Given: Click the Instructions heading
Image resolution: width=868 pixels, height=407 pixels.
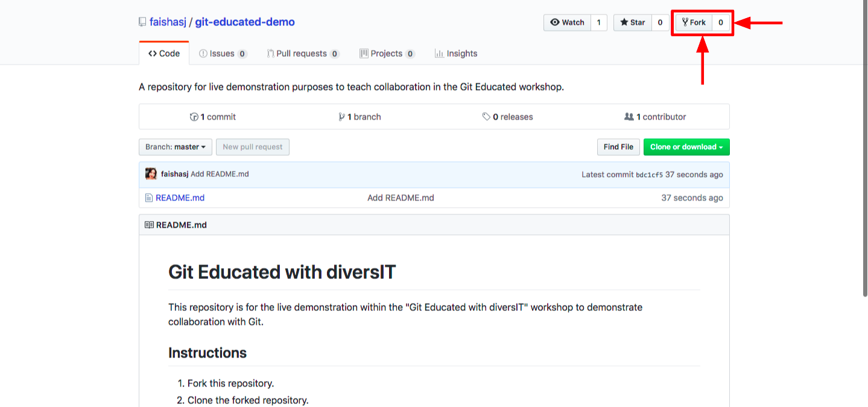Looking at the screenshot, I should (x=207, y=353).
